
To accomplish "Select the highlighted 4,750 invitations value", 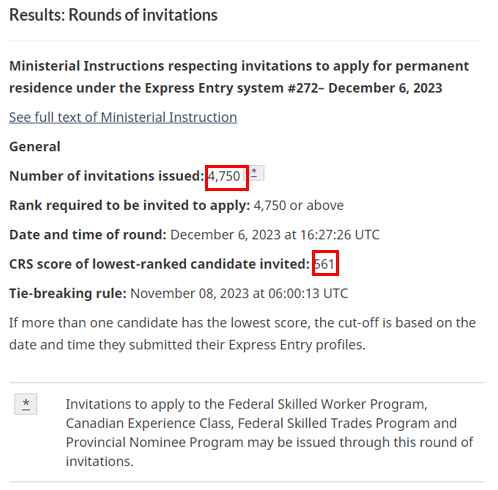I will [x=224, y=176].
